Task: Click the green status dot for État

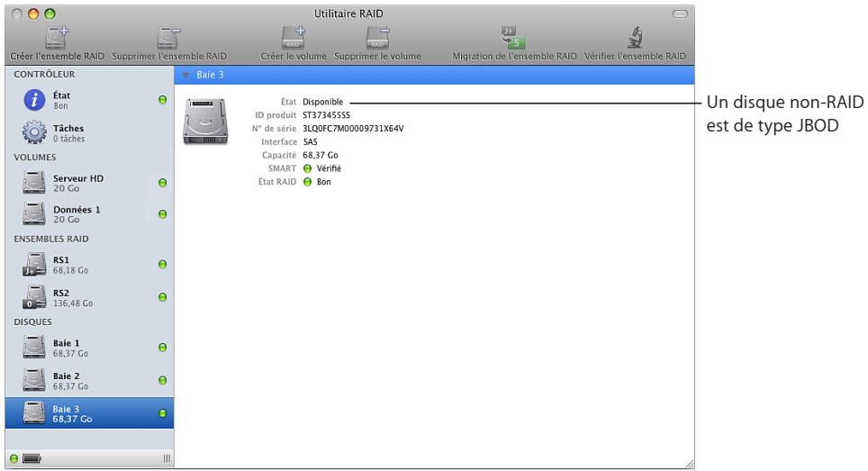Action: click(x=163, y=100)
